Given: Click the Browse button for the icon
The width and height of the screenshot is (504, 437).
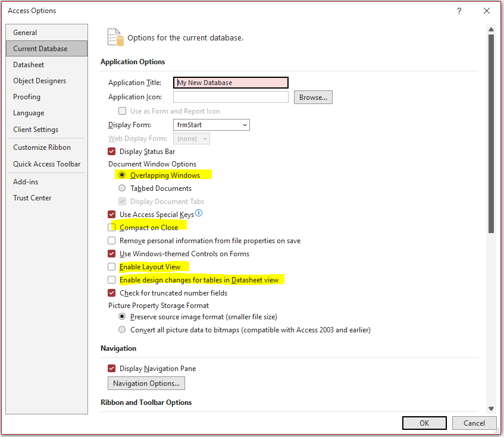Looking at the screenshot, I should (x=313, y=98).
